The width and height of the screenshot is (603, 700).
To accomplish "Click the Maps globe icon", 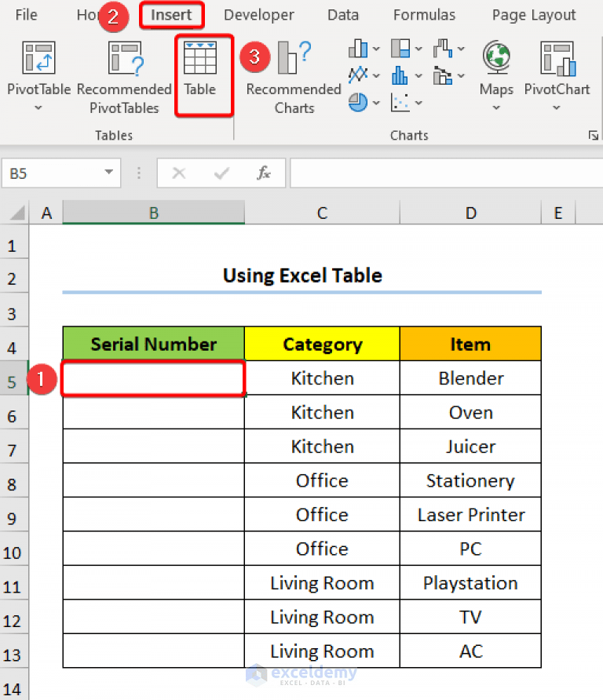I will (x=496, y=57).
